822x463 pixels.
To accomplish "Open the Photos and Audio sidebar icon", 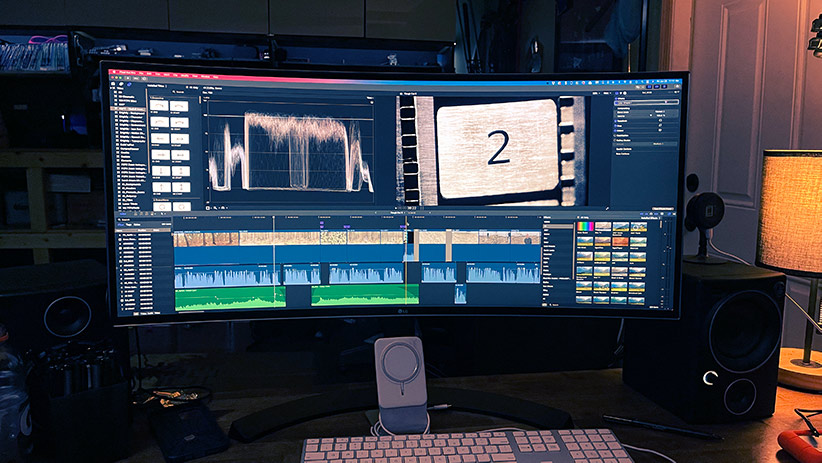I will pyautogui.click(x=121, y=84).
